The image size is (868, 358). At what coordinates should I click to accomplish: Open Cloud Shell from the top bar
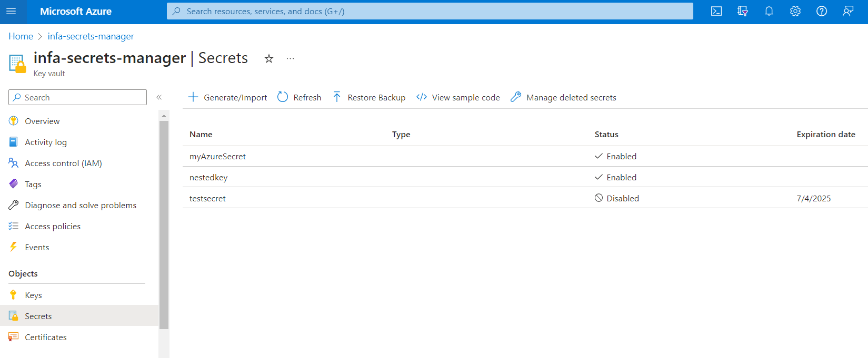coord(716,11)
